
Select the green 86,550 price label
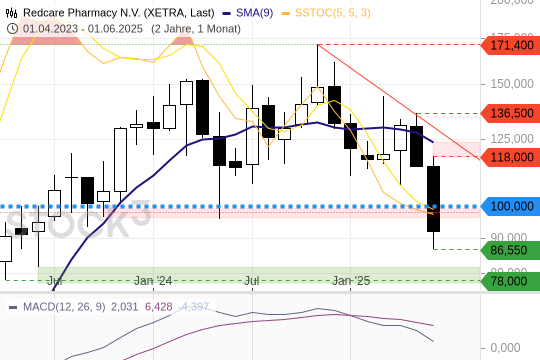[510, 250]
